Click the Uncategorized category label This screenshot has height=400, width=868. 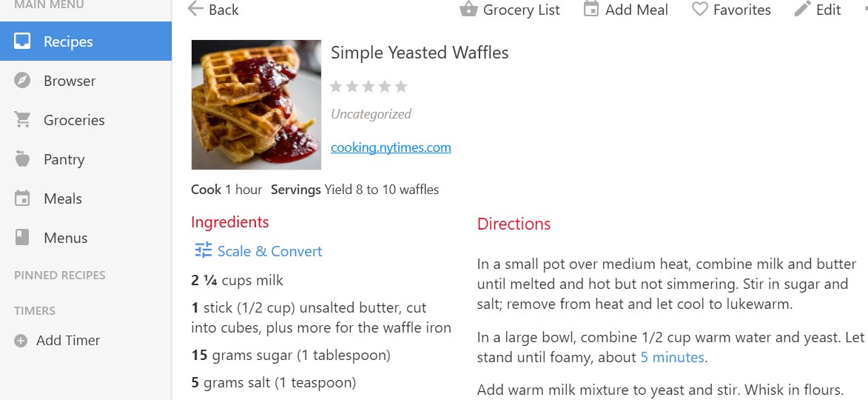(x=371, y=114)
